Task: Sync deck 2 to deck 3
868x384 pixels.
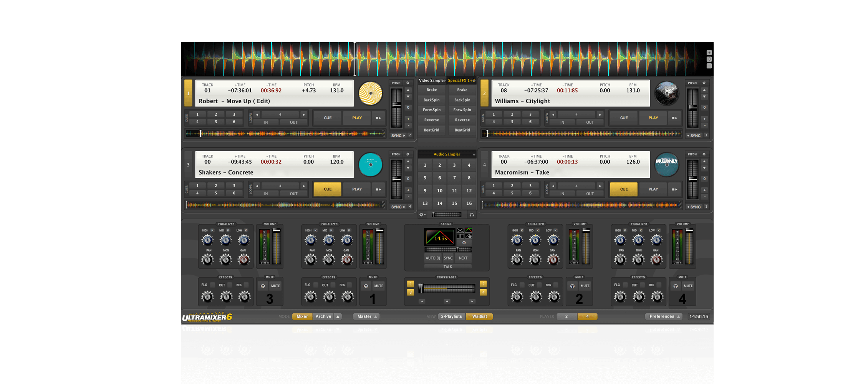Action: [694, 136]
